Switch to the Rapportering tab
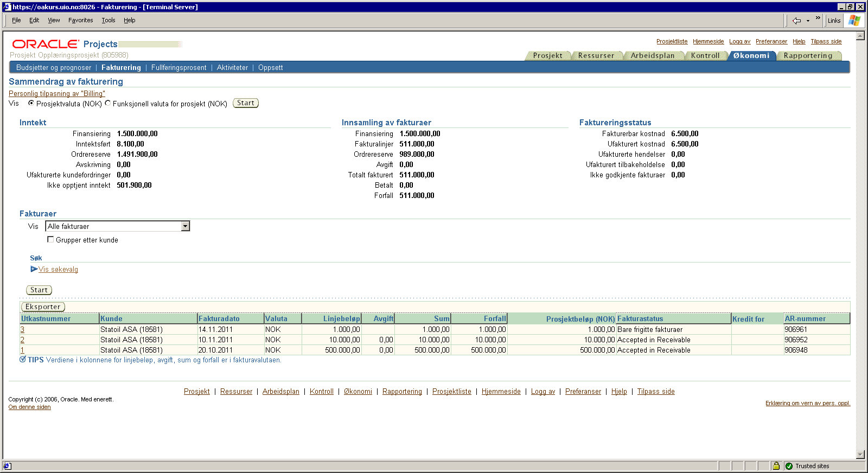Screen dimensions: 868x473 [x=808, y=55]
